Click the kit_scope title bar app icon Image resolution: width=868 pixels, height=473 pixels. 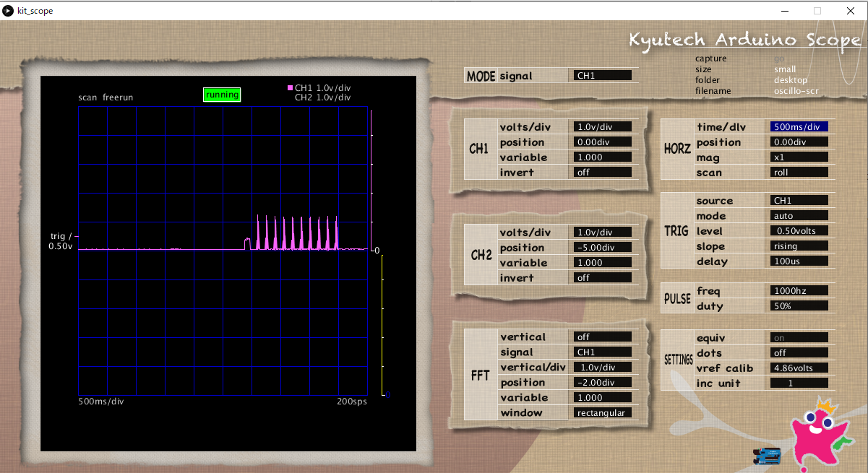(8, 11)
